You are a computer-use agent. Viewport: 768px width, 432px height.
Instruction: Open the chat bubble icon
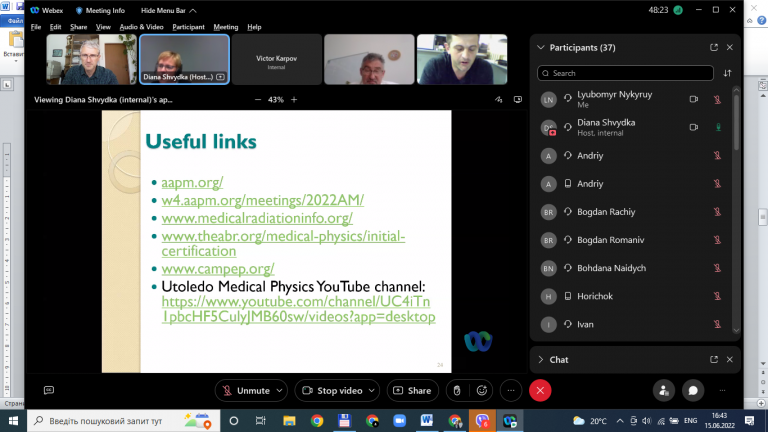tap(693, 390)
